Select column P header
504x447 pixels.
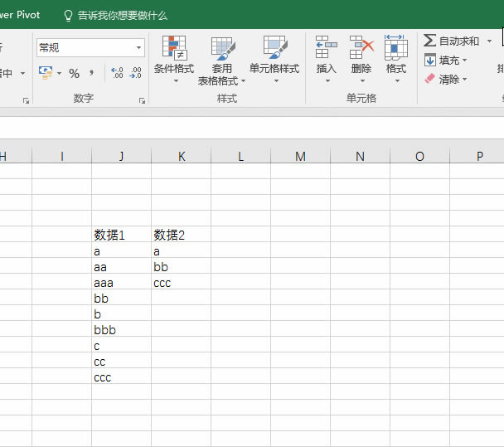477,156
